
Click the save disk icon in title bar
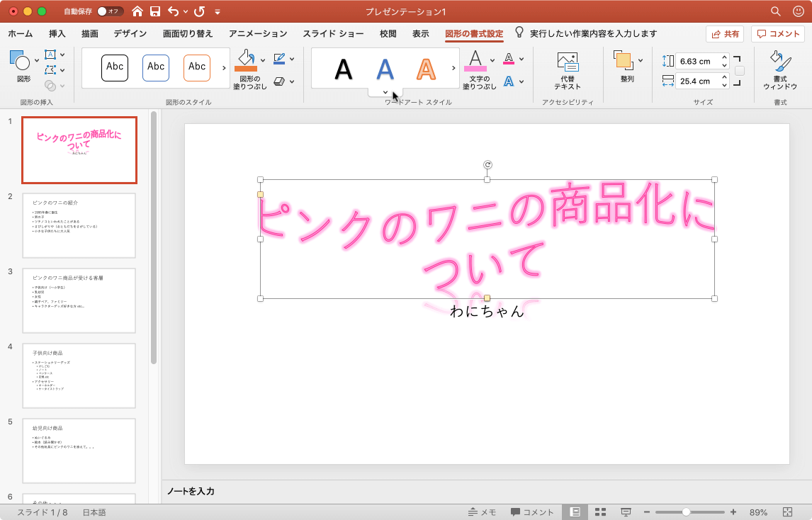155,11
